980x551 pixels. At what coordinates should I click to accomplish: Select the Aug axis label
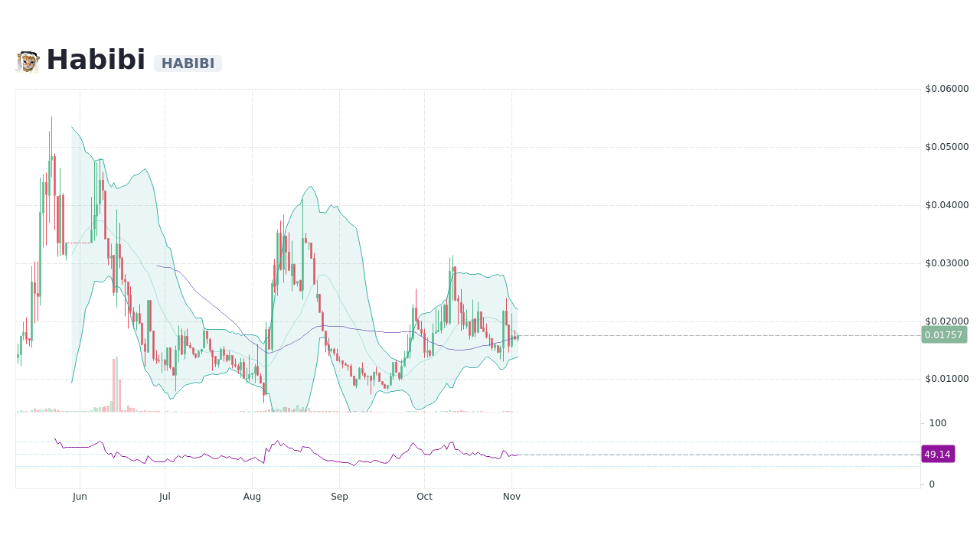point(252,496)
